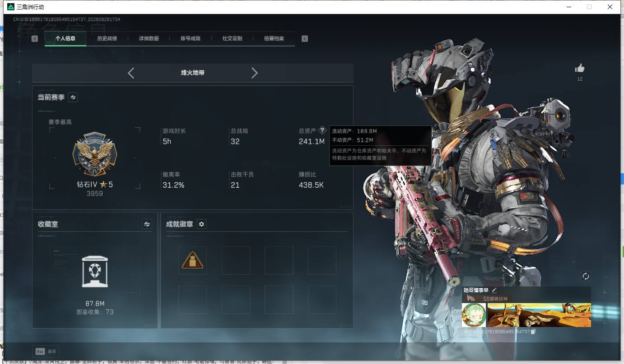
Task: Select the second empty achievement badge slot
Action: pos(236,260)
